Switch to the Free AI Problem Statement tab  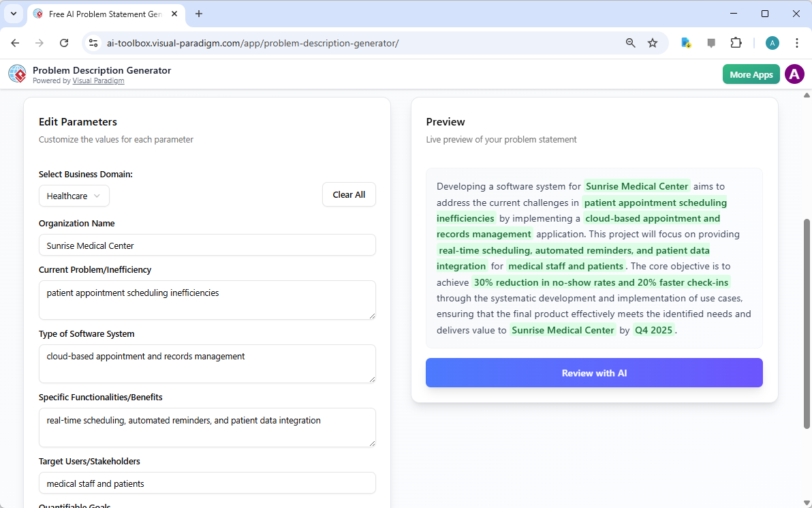tap(102, 14)
